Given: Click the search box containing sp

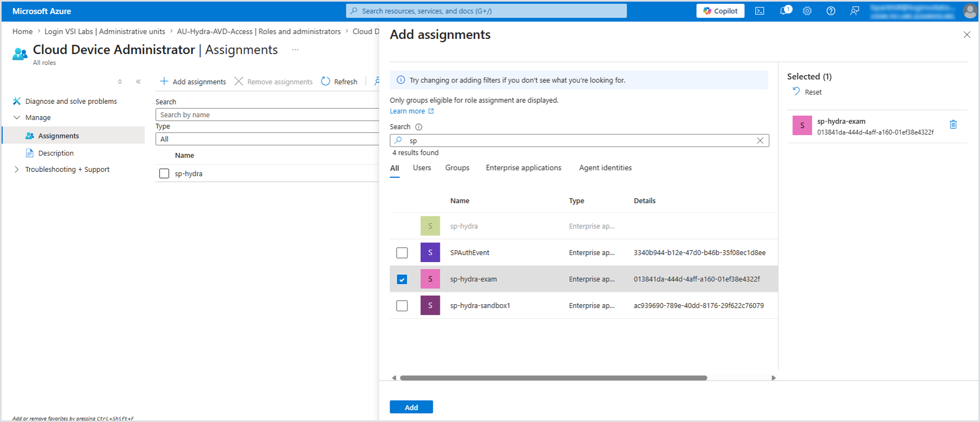Looking at the screenshot, I should point(579,140).
